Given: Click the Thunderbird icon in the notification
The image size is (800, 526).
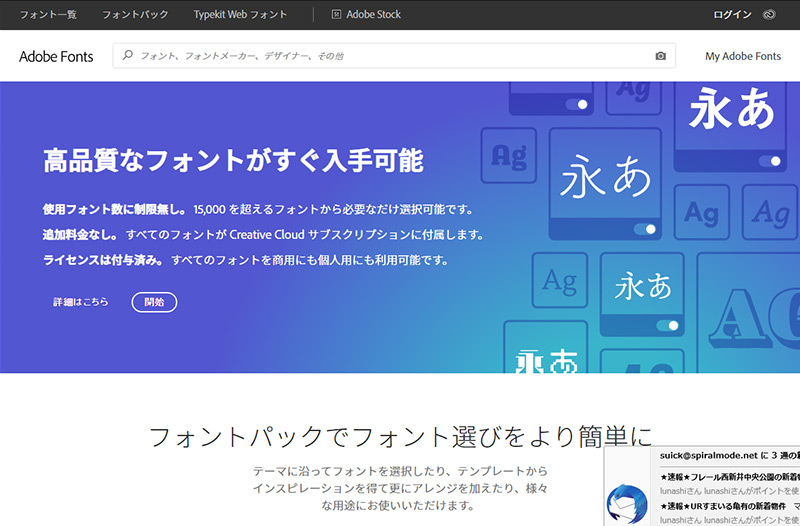Looking at the screenshot, I should pyautogui.click(x=627, y=504).
